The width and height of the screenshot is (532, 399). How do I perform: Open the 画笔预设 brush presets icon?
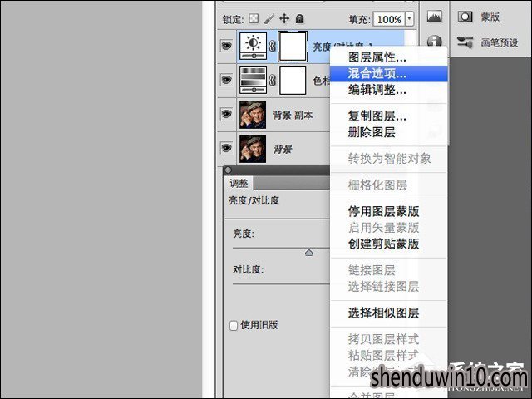(465, 42)
